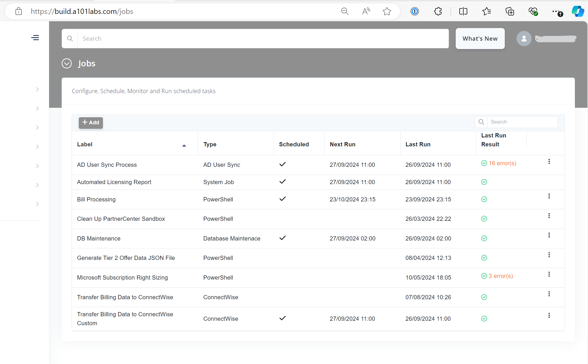Viewport: 588px width, 364px height.
Task: Click the Add button
Action: click(x=91, y=122)
